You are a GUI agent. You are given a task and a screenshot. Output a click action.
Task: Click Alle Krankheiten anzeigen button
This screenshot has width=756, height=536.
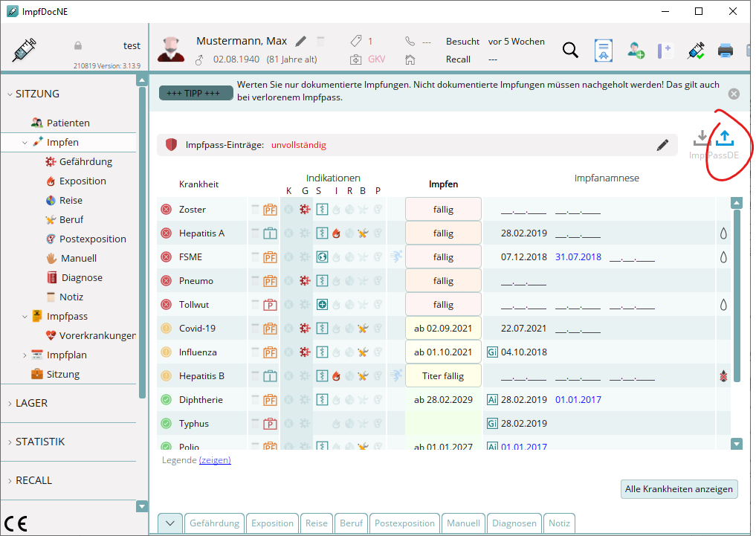(x=679, y=488)
